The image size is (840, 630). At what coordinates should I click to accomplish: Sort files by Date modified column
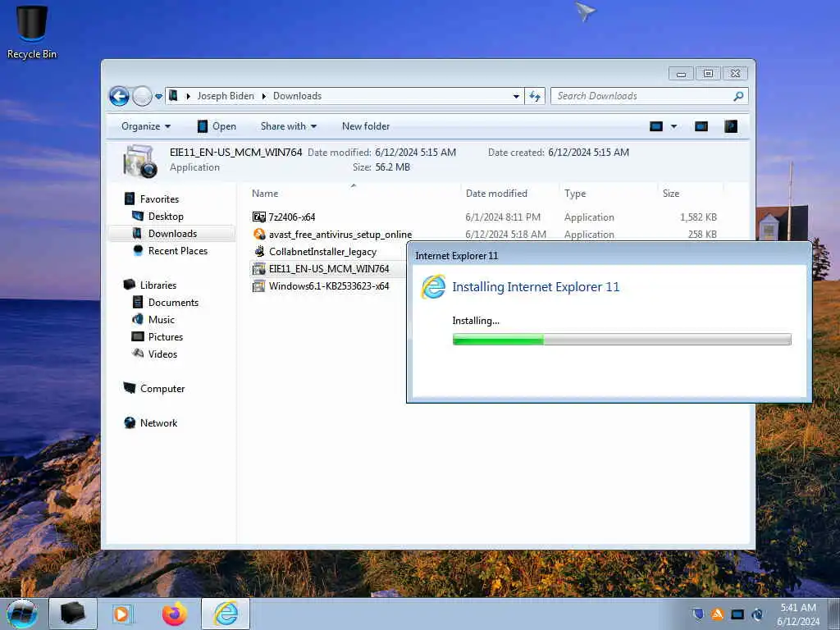click(496, 194)
